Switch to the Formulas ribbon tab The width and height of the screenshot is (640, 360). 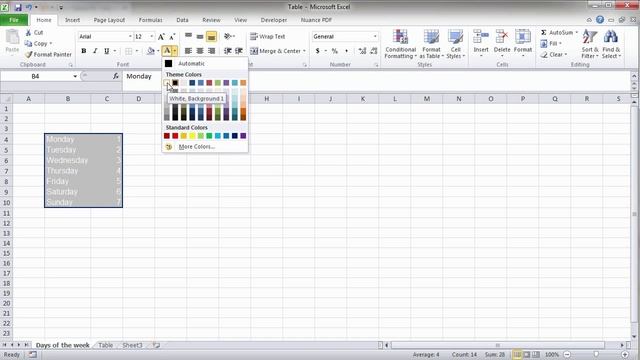point(150,20)
